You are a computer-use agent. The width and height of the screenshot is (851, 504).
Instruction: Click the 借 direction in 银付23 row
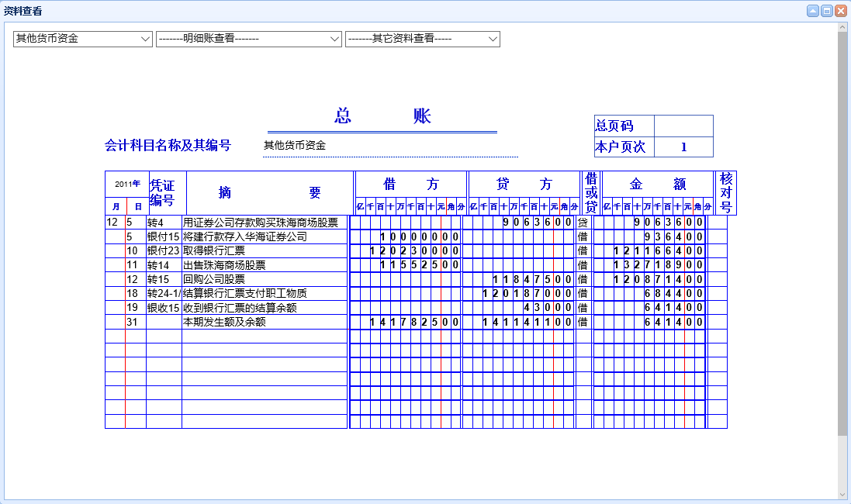point(583,250)
